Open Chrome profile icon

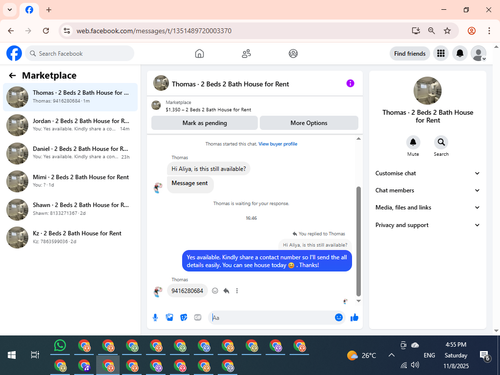(471, 31)
